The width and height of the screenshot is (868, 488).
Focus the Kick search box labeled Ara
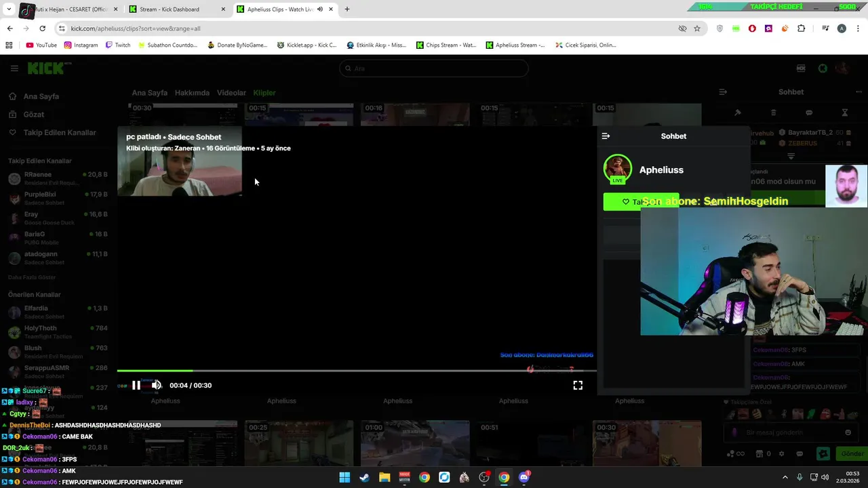[434, 68]
